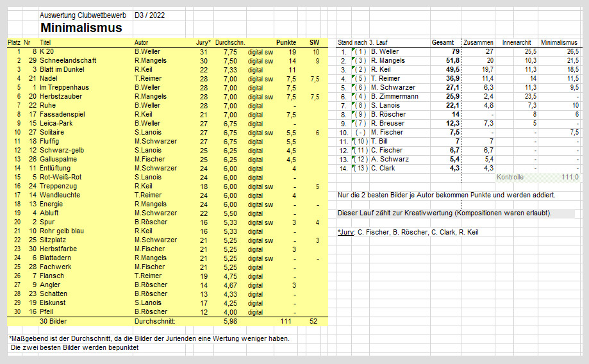Click the title 'Blatt im Dunkel'
Screen dimensions: 589x364
tap(62, 69)
